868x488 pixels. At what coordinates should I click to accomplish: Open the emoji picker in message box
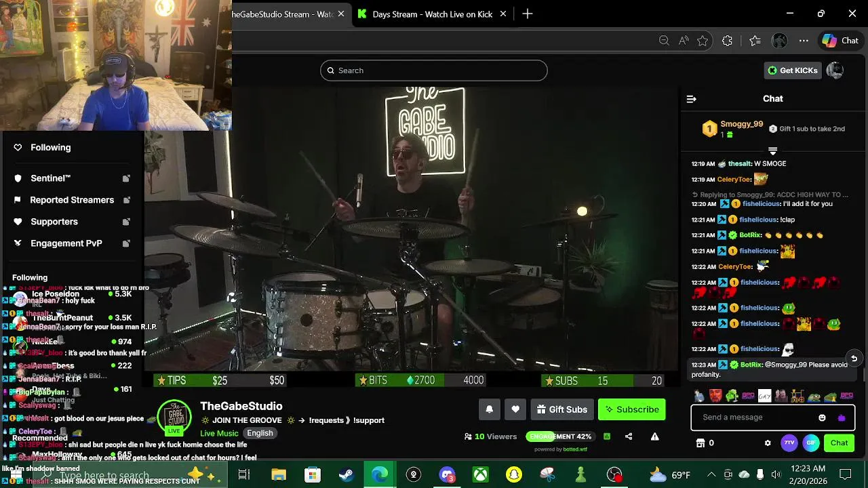click(x=822, y=418)
